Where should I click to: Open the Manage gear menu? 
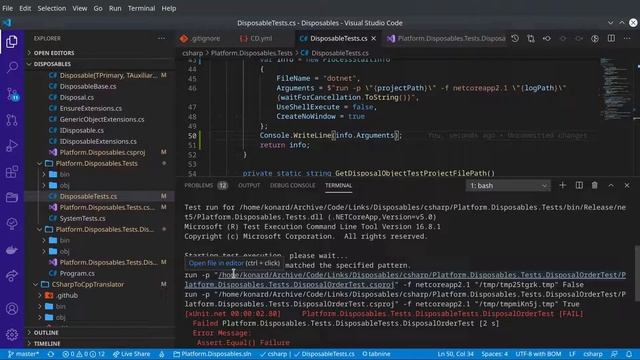click(12, 335)
